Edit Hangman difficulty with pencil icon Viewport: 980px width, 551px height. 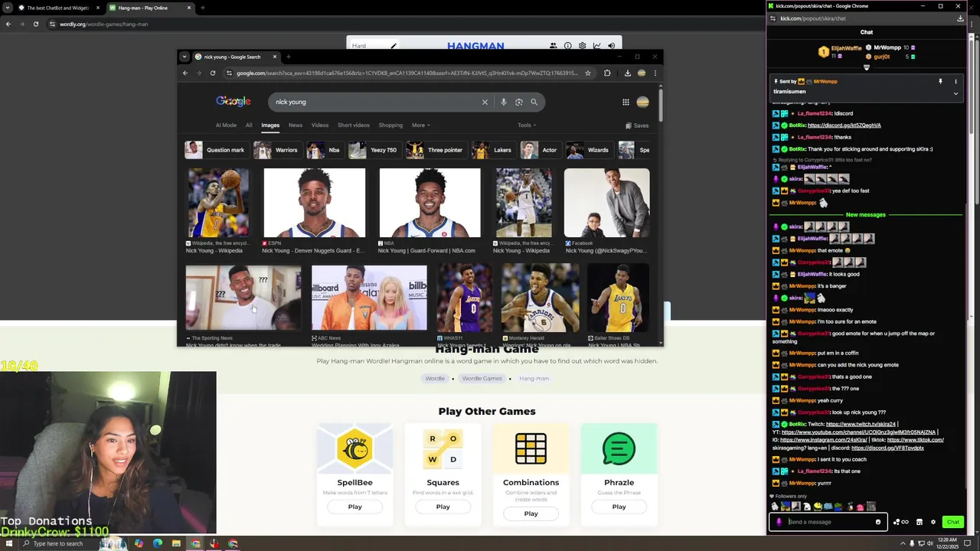(394, 46)
